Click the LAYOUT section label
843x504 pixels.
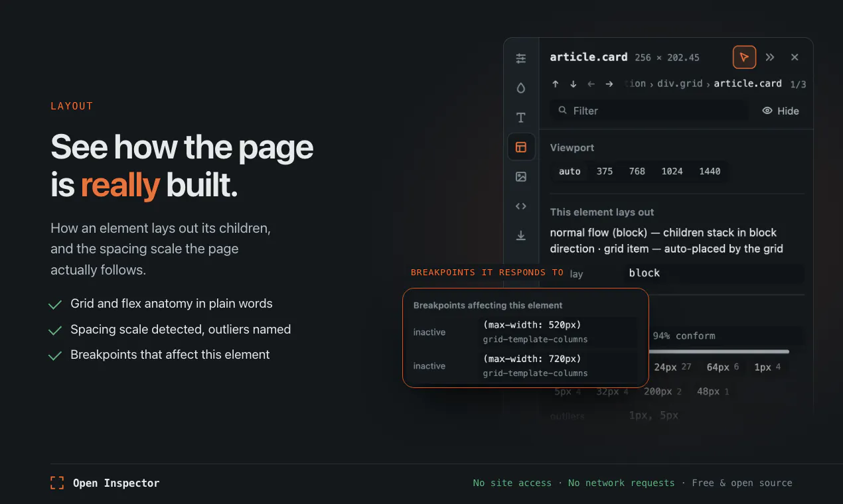[x=72, y=106]
